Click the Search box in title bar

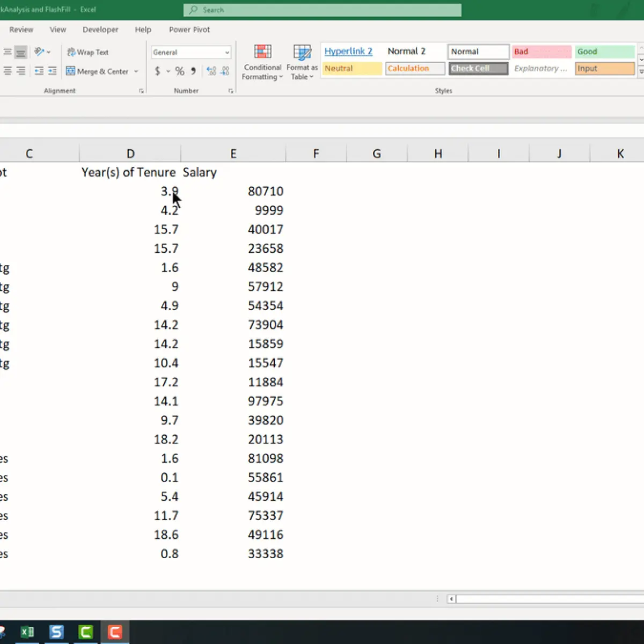[322, 10]
